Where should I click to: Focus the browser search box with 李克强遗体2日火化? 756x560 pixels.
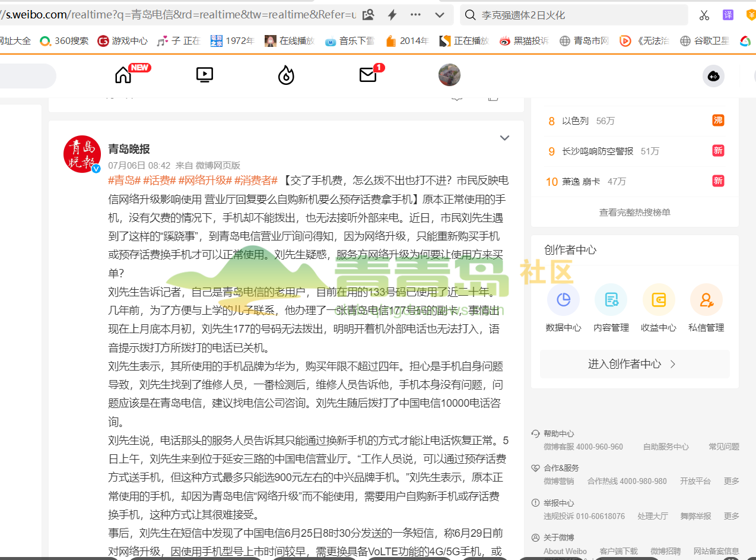[574, 15]
